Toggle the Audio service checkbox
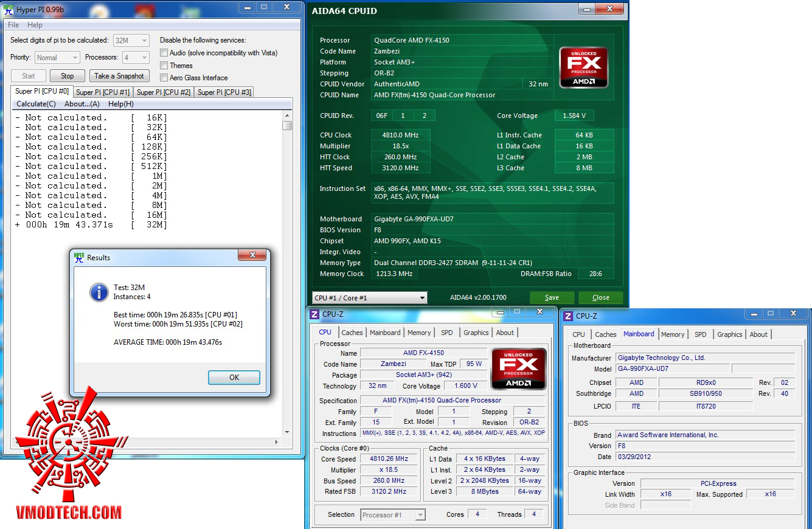812x529 pixels. (164, 53)
